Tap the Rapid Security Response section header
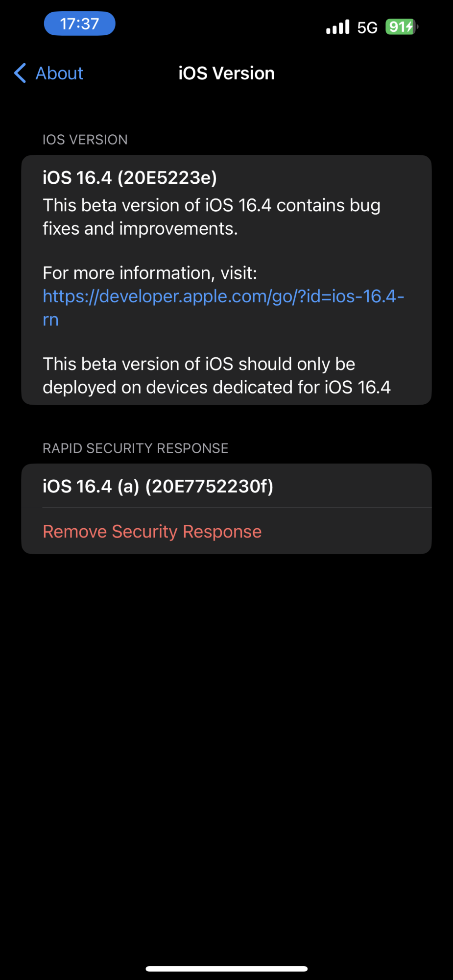 135,448
